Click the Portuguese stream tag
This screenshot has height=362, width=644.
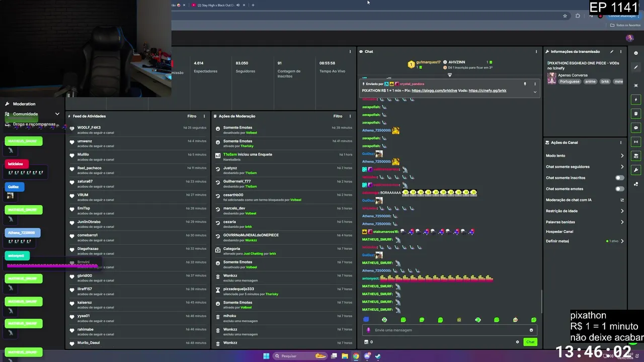(570, 81)
